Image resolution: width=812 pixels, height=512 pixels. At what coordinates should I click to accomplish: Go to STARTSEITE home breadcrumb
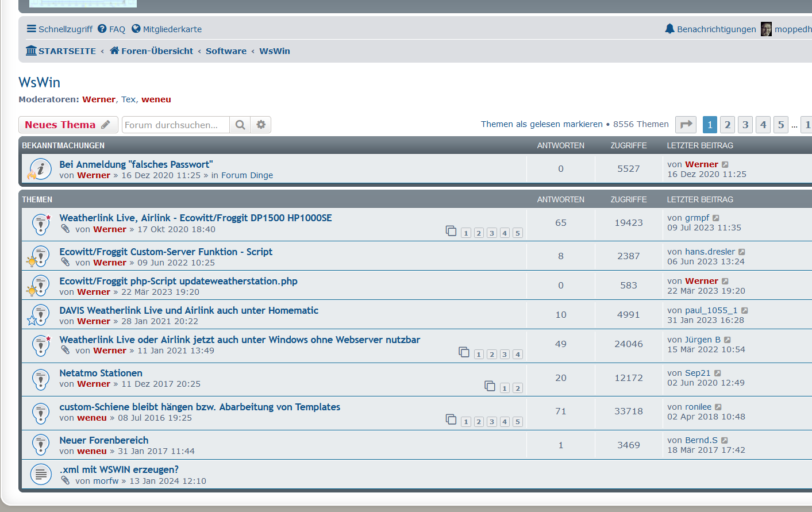click(x=61, y=51)
